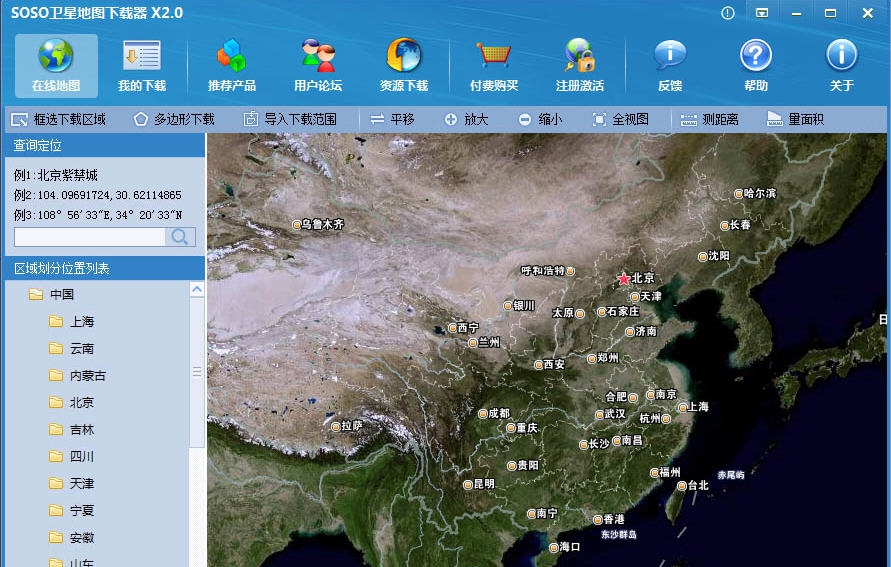
Task: Open 付费购买 purchase cart
Action: 494,65
